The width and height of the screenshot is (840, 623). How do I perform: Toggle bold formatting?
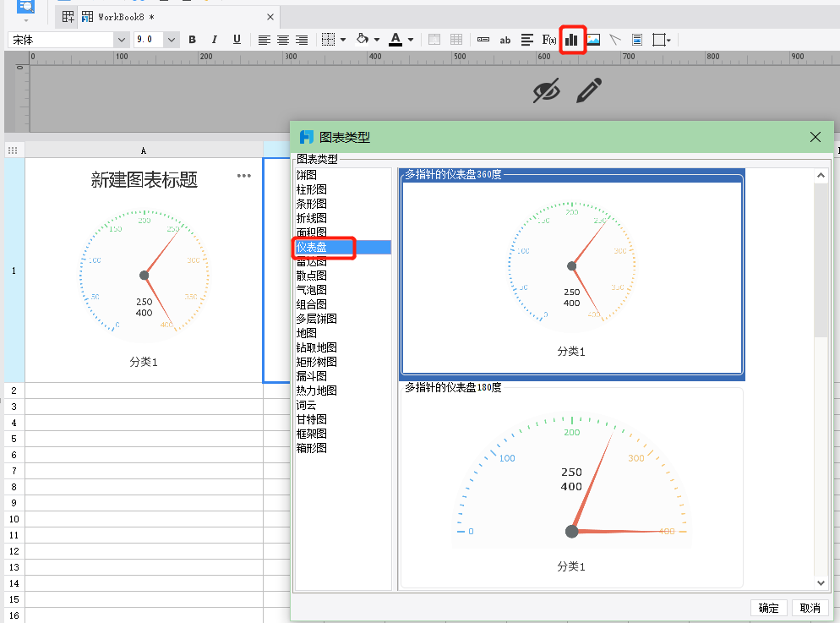(x=193, y=40)
